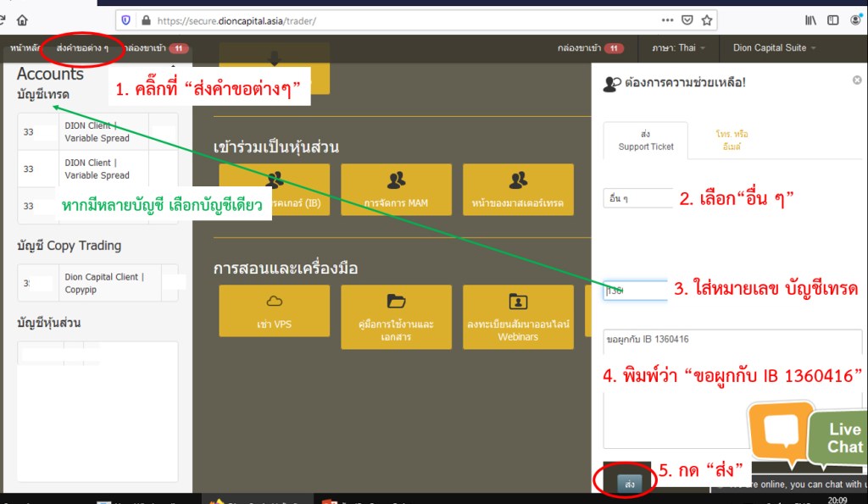Screen dimensions: 868x504
Task: Open the ส่งคำขอต่างๆ menu item
Action: [x=82, y=48]
